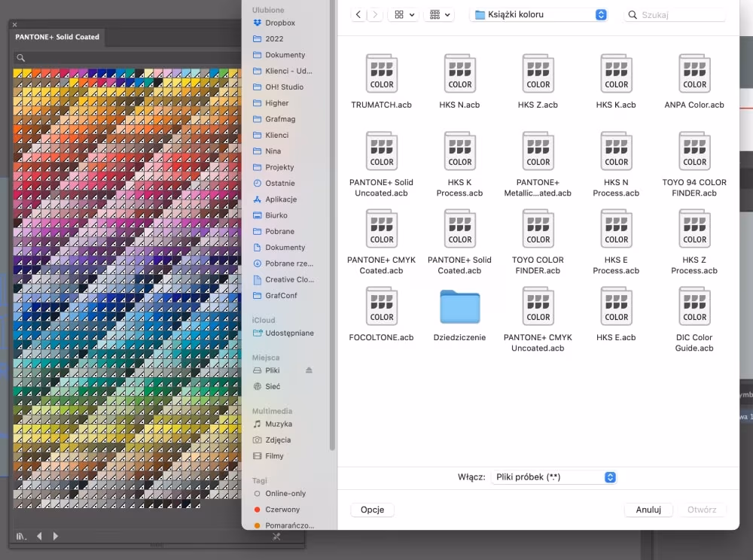Filter by Online-only tag
Image resolution: width=753 pixels, height=560 pixels.
[285, 493]
